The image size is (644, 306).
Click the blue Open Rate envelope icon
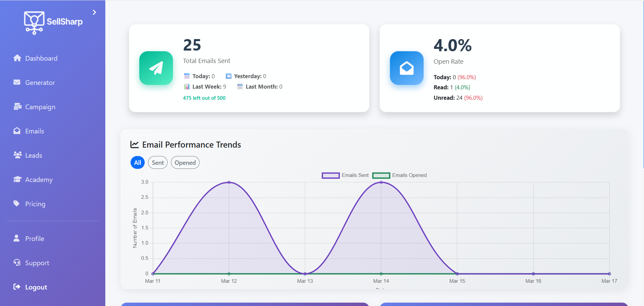pyautogui.click(x=406, y=68)
